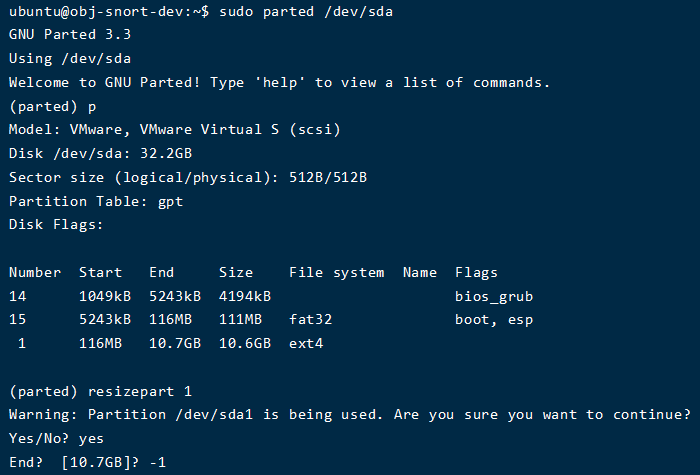Click the '-1' value at End prompt
The image size is (700, 475).
(x=158, y=462)
